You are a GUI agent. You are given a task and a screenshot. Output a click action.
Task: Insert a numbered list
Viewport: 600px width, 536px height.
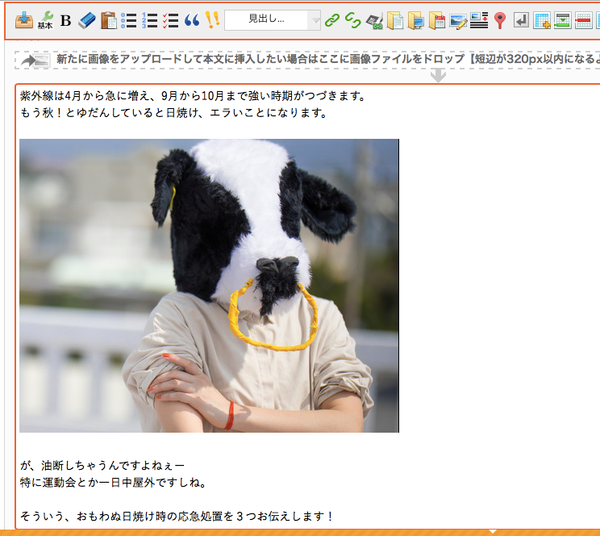(x=150, y=20)
